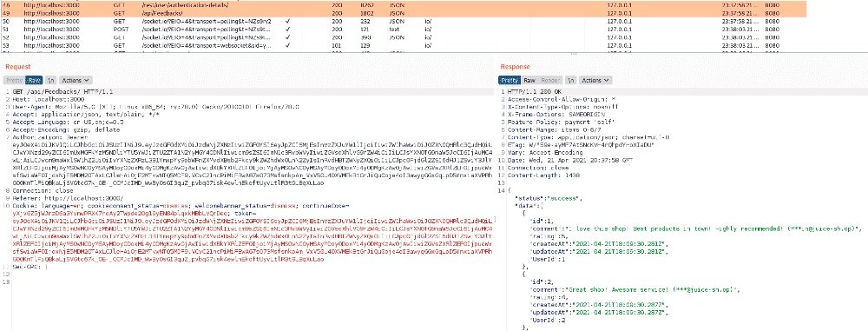Open the Request Actions dropdown
Screen dimensions: 868x331
coord(75,81)
